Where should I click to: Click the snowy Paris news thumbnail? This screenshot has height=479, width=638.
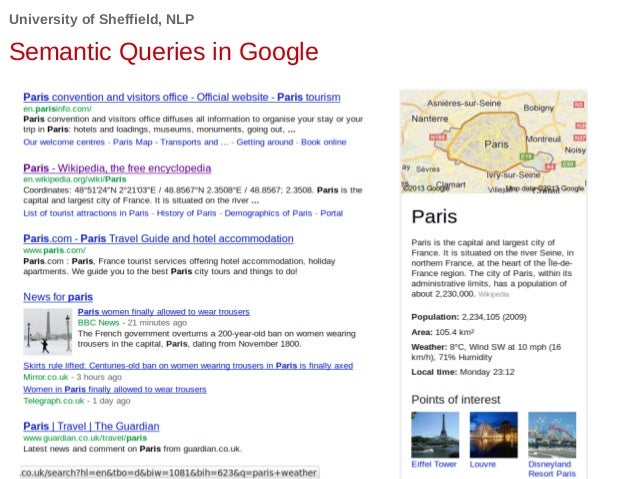coord(48,331)
